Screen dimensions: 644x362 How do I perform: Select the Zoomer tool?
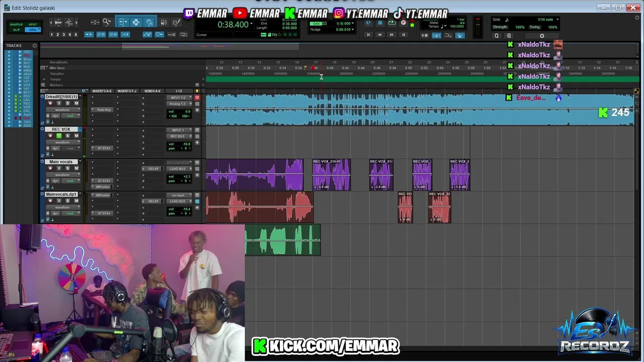click(x=107, y=22)
